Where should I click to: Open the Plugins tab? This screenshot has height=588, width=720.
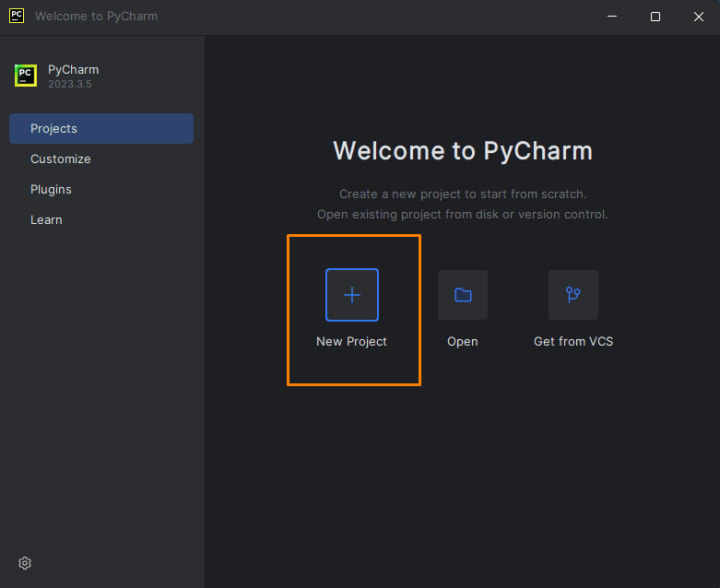click(101, 189)
